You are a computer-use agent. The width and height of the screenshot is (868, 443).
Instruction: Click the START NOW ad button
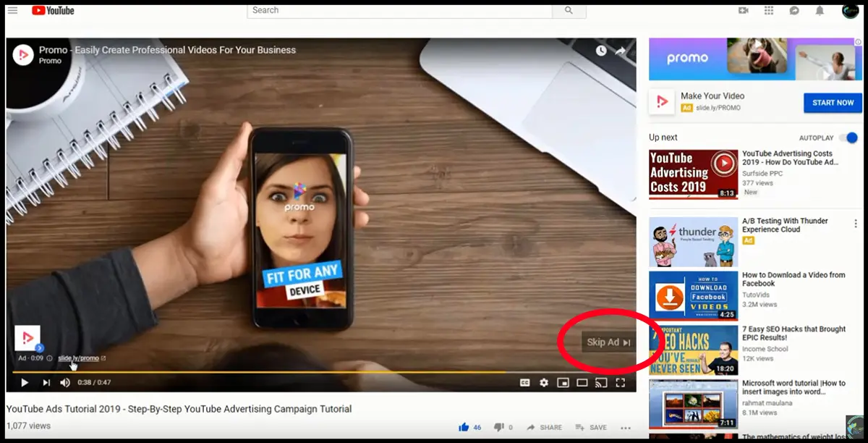[833, 103]
